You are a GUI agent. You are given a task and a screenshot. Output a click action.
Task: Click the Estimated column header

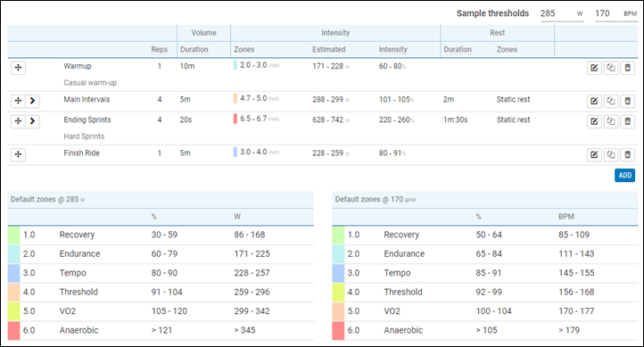pos(328,49)
